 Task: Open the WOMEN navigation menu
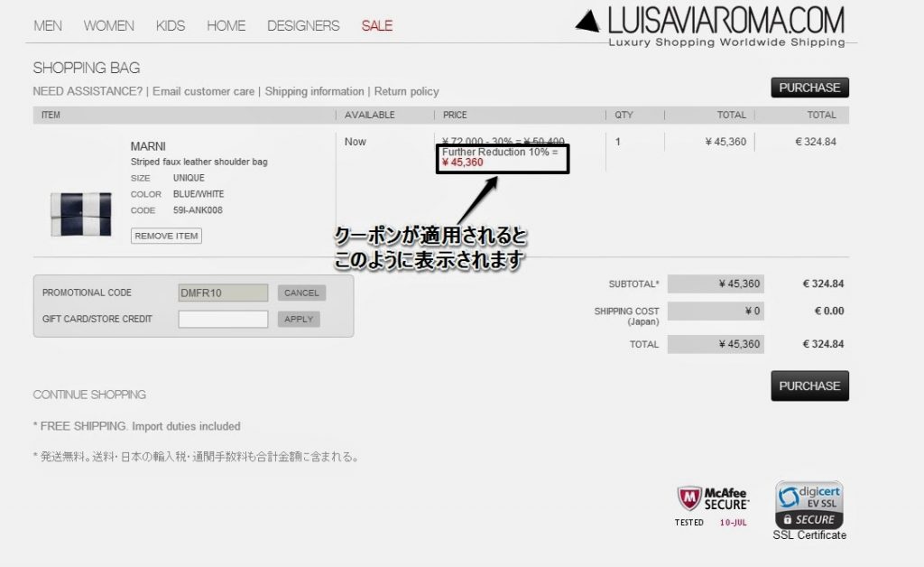click(x=109, y=26)
